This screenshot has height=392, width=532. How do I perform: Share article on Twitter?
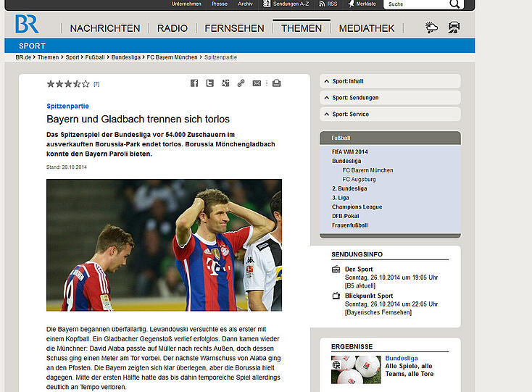(x=210, y=83)
